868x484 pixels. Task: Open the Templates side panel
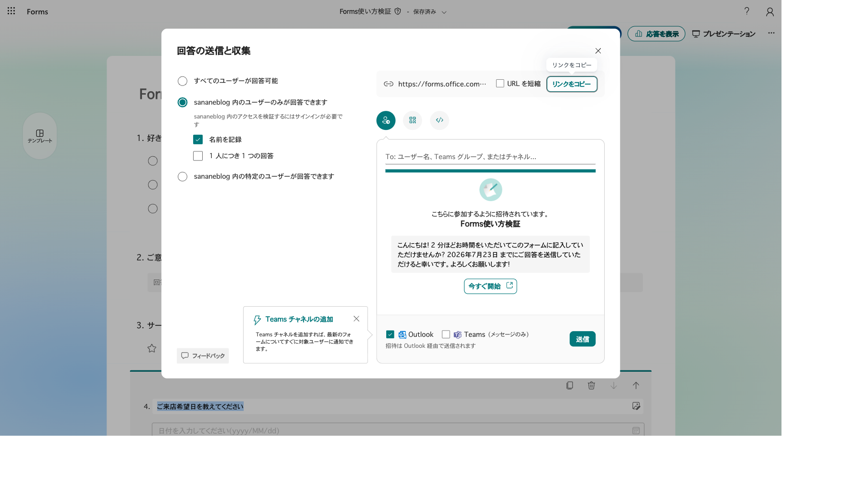tap(40, 136)
